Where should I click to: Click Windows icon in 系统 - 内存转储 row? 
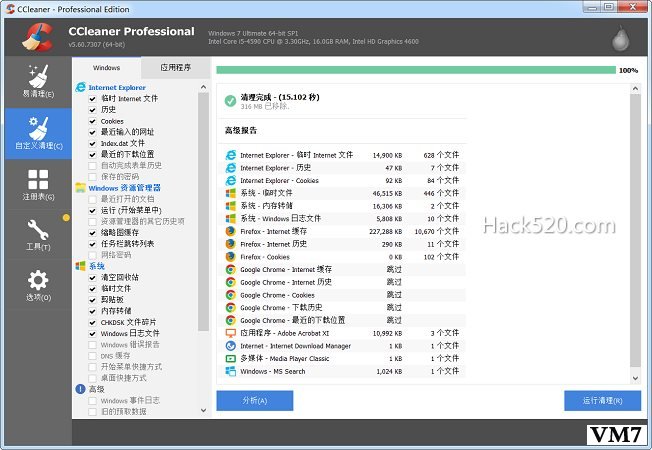(230, 206)
